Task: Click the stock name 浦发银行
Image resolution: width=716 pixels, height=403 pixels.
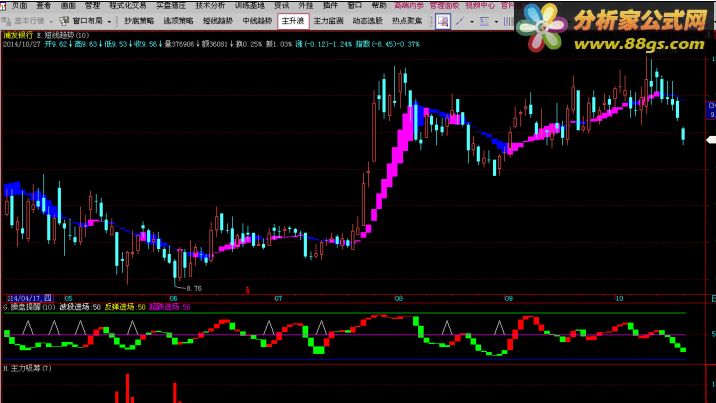Action: 18,35
